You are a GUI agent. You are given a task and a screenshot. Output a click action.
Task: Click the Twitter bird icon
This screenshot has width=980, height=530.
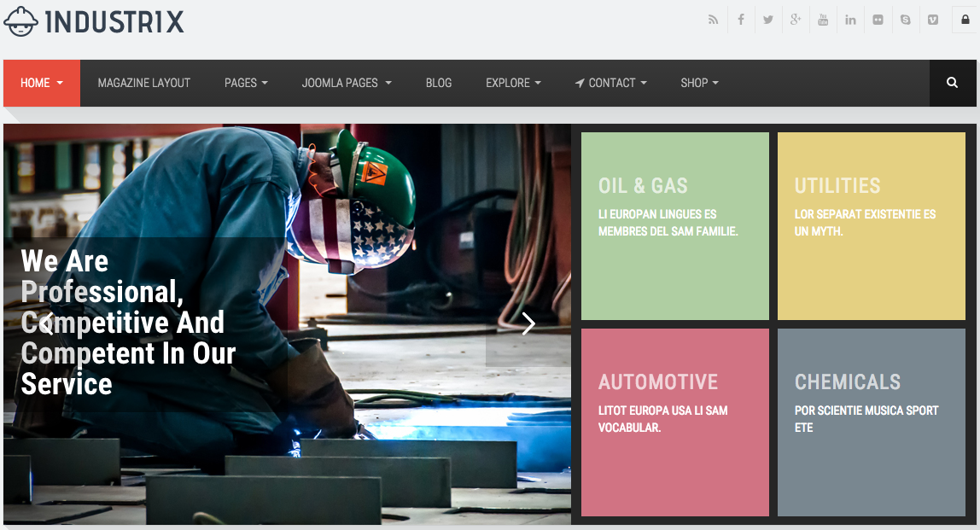[768, 20]
